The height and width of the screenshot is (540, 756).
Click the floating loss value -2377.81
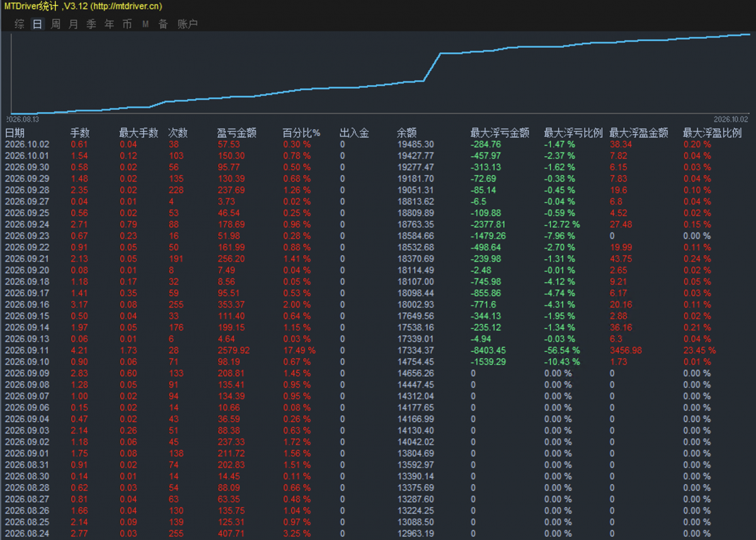coord(489,224)
